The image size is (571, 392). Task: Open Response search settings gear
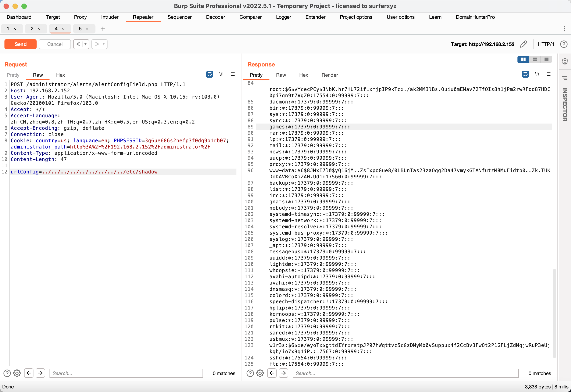[260, 373]
